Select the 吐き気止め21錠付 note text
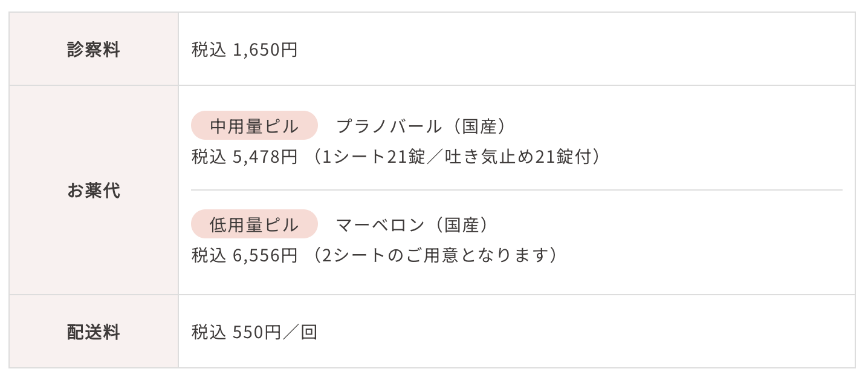The image size is (868, 386). pos(519,157)
